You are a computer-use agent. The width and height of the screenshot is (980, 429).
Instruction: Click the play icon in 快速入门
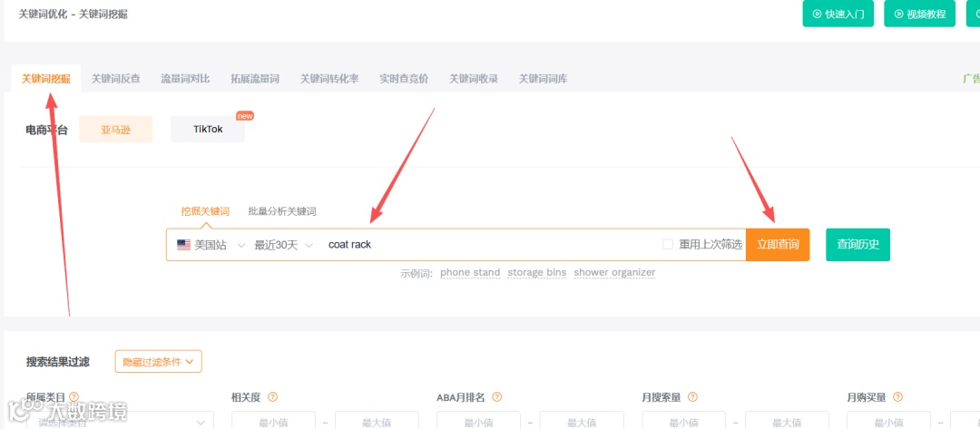(817, 14)
